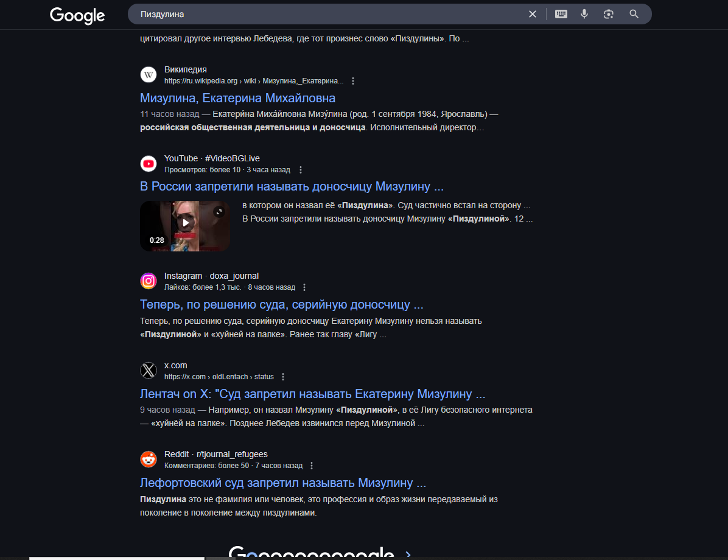Open the Лентач on X post link

pos(312,394)
